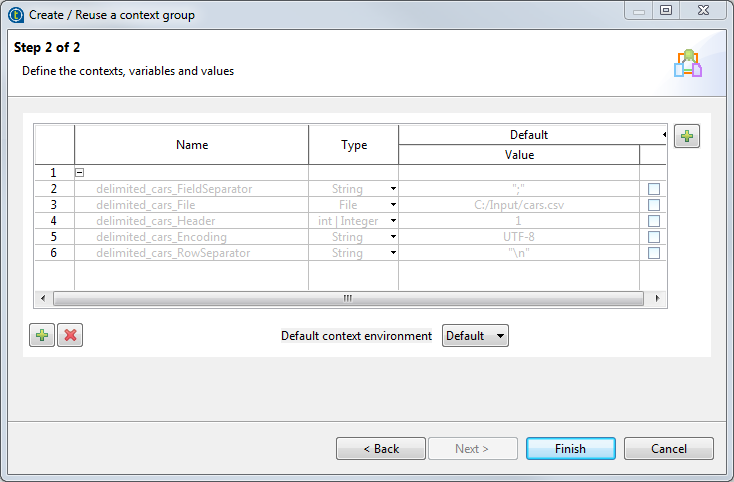734x482 pixels.
Task: Tick checkbox for delimited_cars_Encoding row
Action: [654, 237]
